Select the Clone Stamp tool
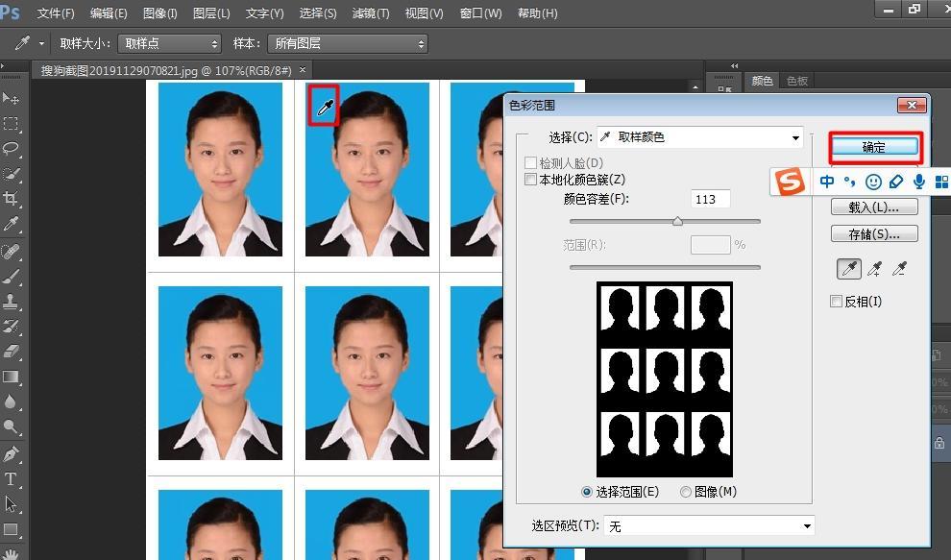The height and width of the screenshot is (560, 951). [11, 302]
